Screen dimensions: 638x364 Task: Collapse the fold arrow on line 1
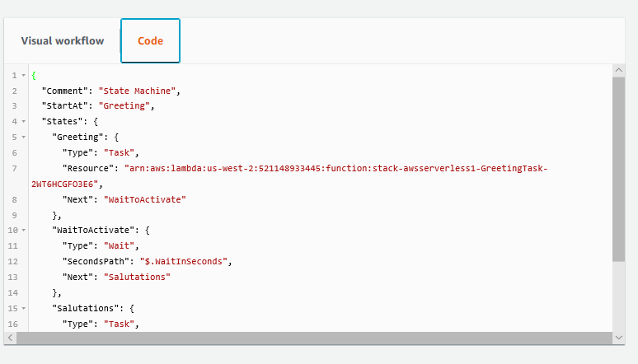24,76
